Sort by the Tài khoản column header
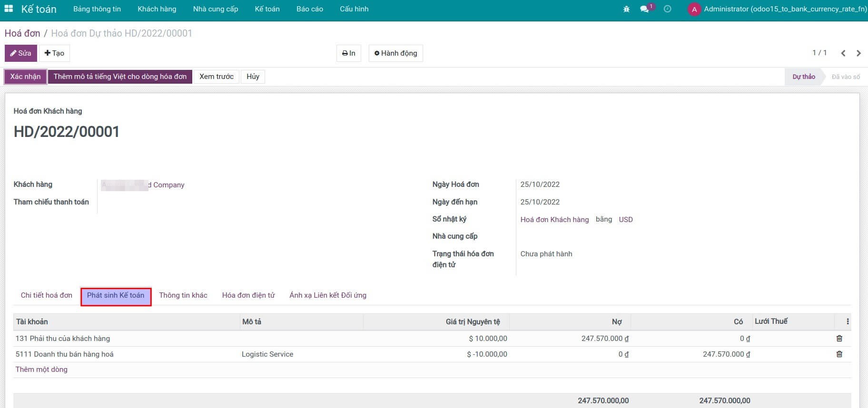The image size is (868, 408). point(32,322)
